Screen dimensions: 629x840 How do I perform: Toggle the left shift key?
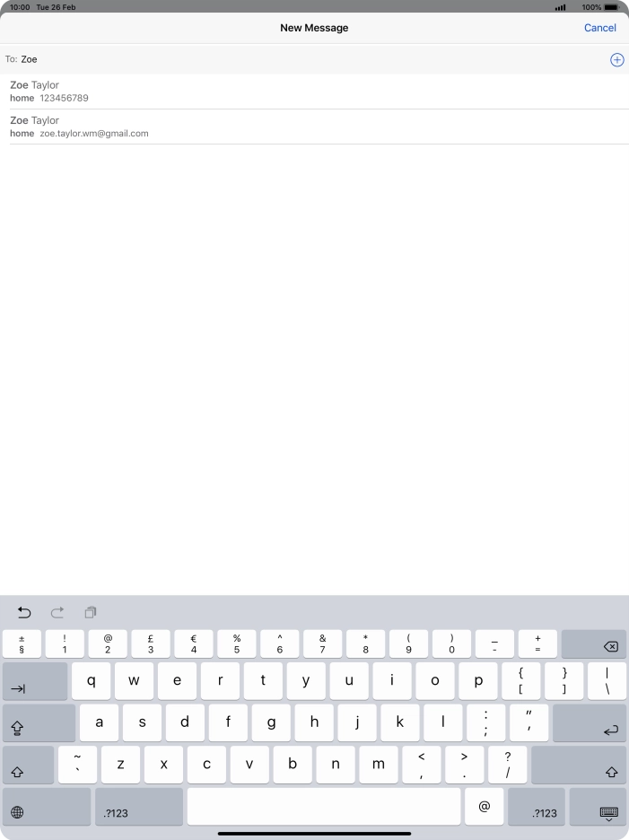tap(28, 765)
